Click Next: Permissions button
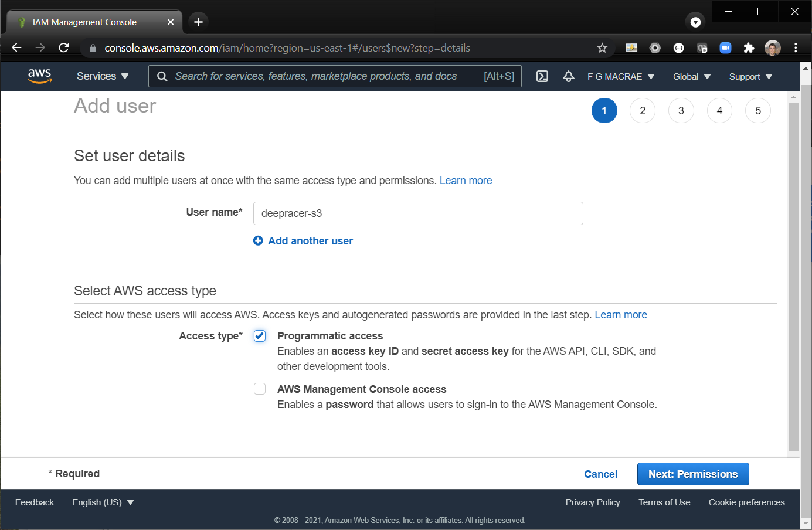812x530 pixels. point(693,474)
